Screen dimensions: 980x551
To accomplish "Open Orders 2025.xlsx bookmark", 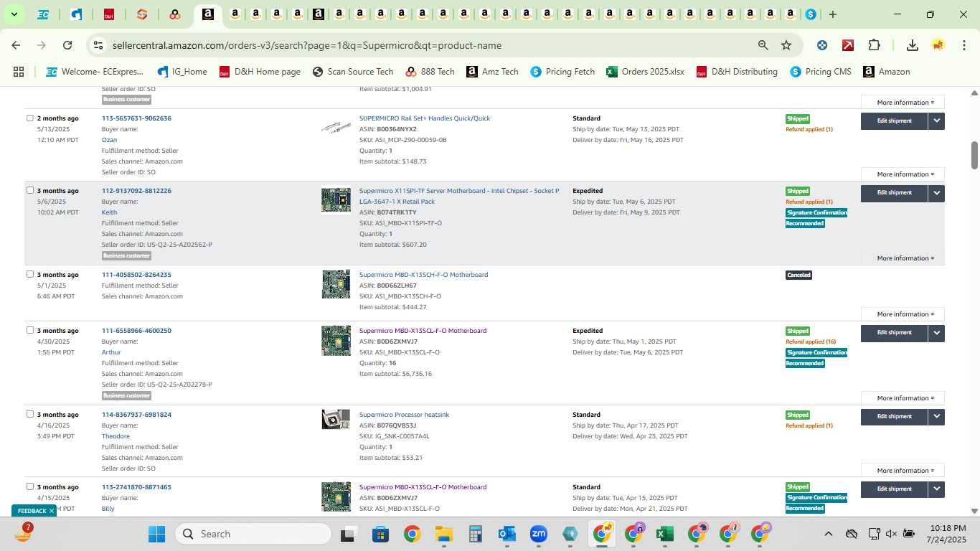I will (x=645, y=72).
